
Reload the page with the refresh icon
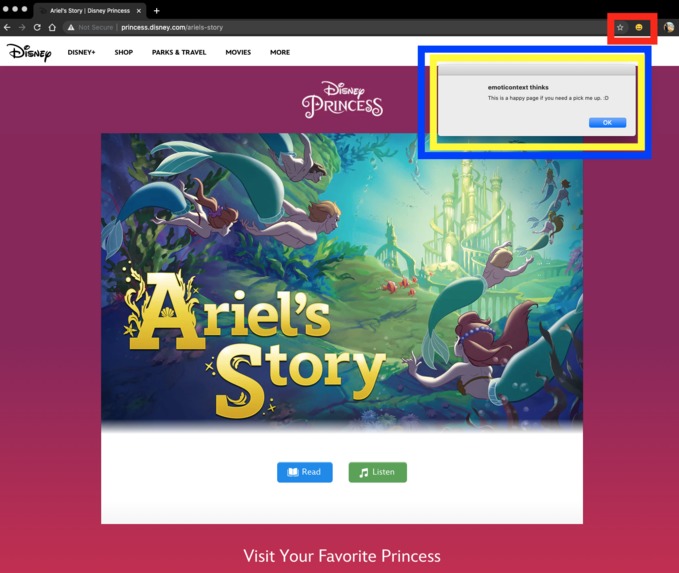[37, 27]
